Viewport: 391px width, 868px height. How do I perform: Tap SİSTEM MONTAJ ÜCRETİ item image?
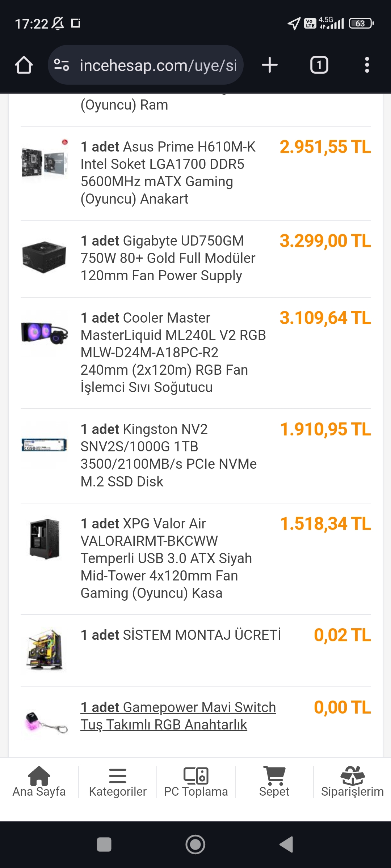tap(45, 650)
